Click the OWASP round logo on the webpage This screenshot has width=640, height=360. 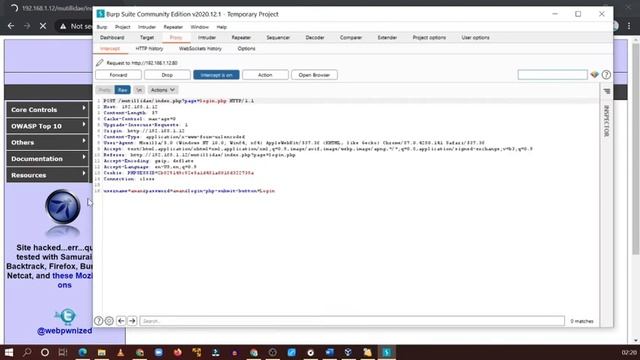(63, 207)
